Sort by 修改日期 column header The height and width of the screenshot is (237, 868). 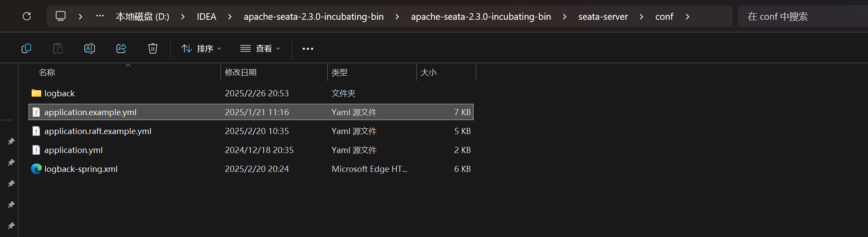coord(241,73)
